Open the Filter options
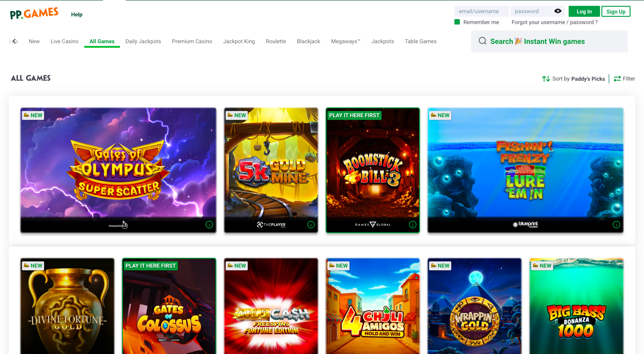The width and height of the screenshot is (644, 354). [624, 79]
